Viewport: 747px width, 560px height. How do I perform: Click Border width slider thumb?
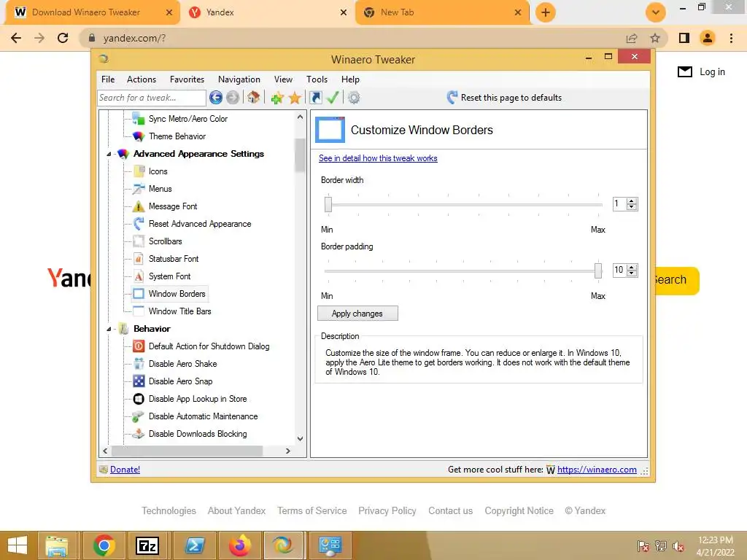(x=328, y=204)
